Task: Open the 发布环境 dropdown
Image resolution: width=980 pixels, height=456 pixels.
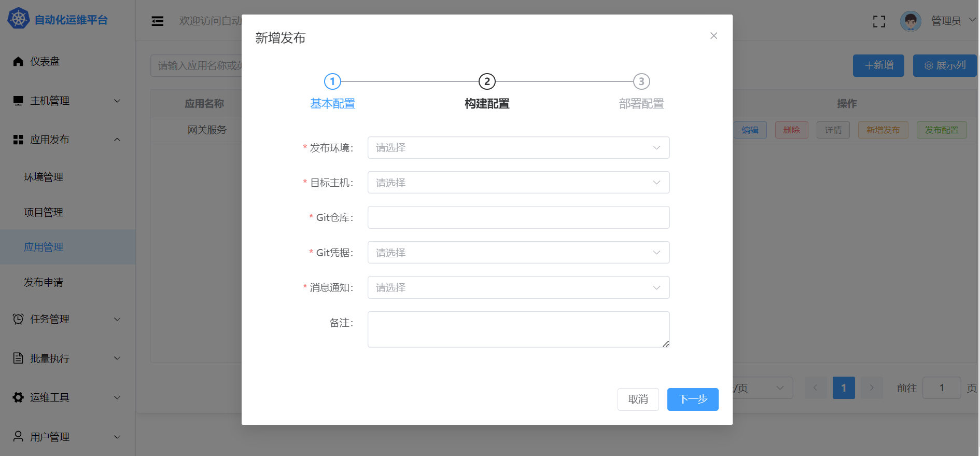Action: [518, 148]
